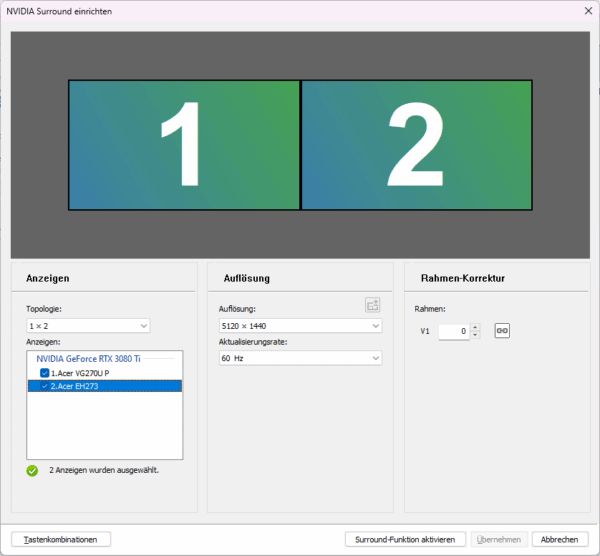Image resolution: width=600 pixels, height=556 pixels.
Task: Select display 2 in the preview layout
Action: point(417,145)
